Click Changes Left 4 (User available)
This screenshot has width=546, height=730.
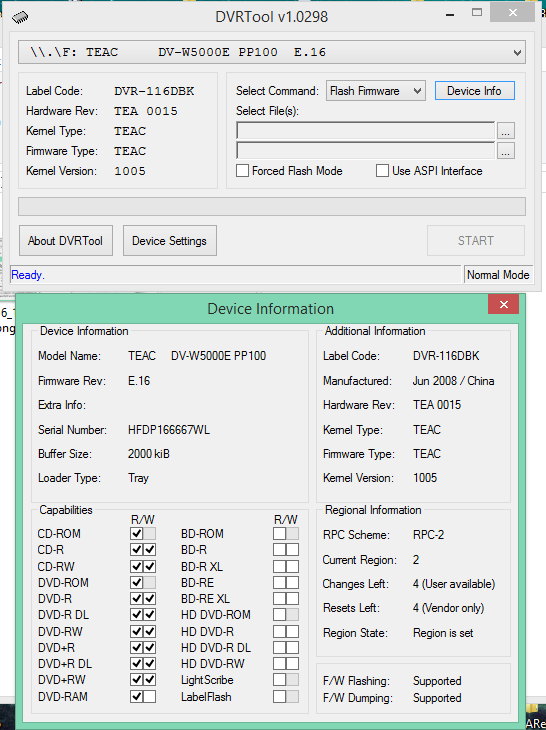click(x=454, y=584)
